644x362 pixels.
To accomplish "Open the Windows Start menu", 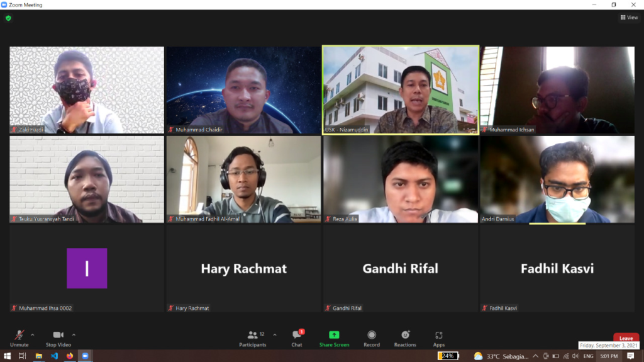I will click(7, 356).
